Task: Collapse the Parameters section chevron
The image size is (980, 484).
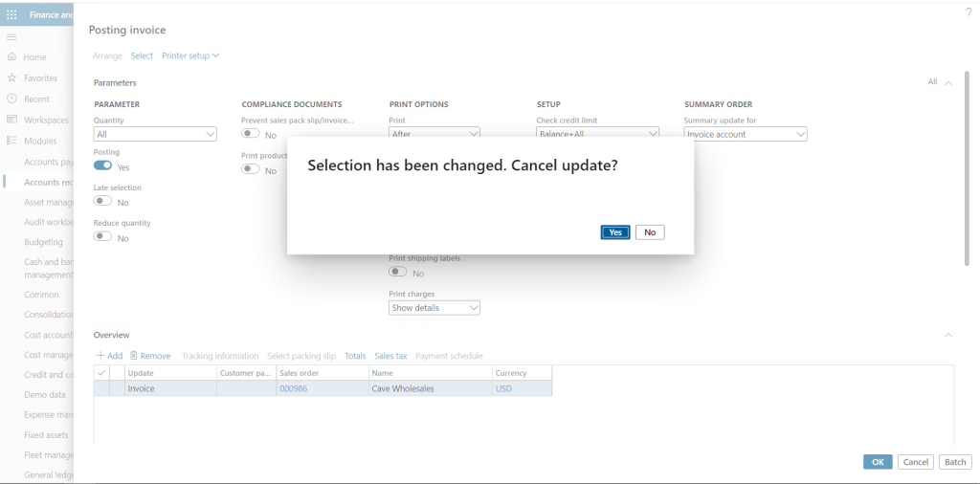Action: (x=948, y=83)
